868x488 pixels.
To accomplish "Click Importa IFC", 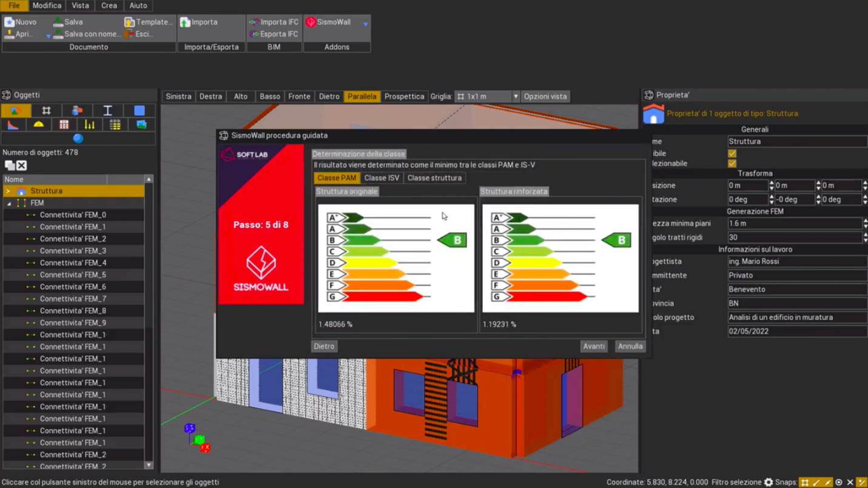I will (x=274, y=22).
